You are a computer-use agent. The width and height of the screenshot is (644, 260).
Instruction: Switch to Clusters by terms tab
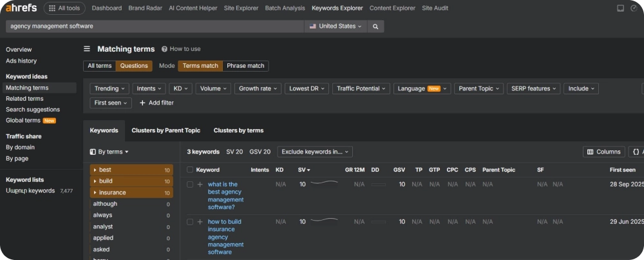pos(239,130)
